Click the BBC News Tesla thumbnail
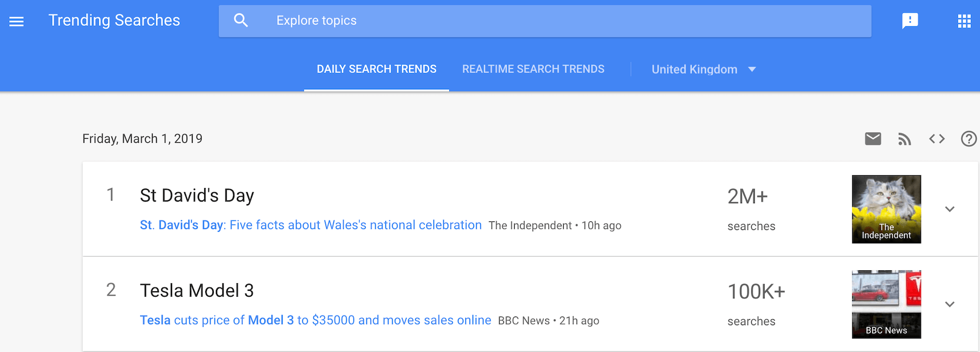980x352 pixels. 886,304
